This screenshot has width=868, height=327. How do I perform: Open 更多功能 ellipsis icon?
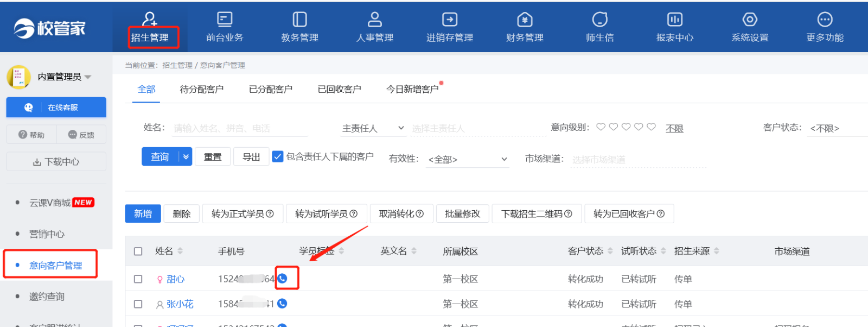(825, 19)
